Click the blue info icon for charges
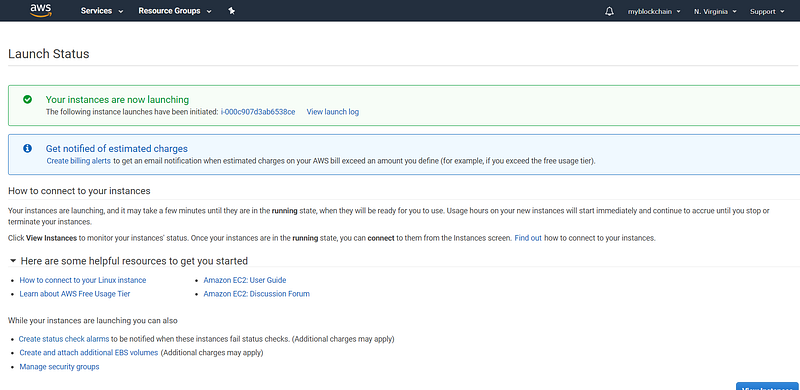 [28, 149]
